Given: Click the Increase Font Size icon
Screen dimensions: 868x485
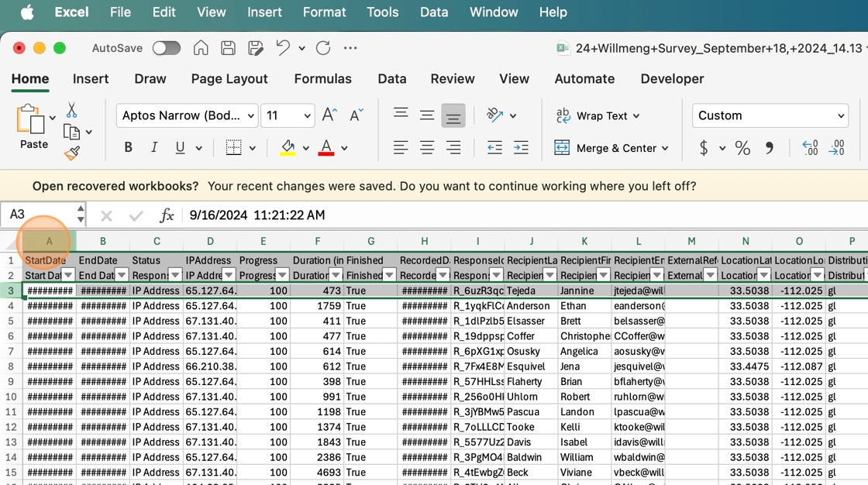Looking at the screenshot, I should 329,115.
